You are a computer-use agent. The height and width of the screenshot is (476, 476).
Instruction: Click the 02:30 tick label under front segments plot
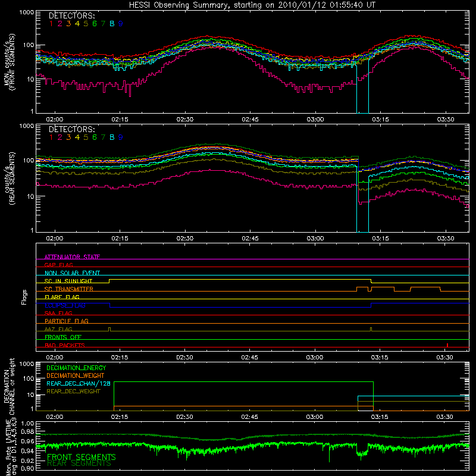tap(184, 120)
